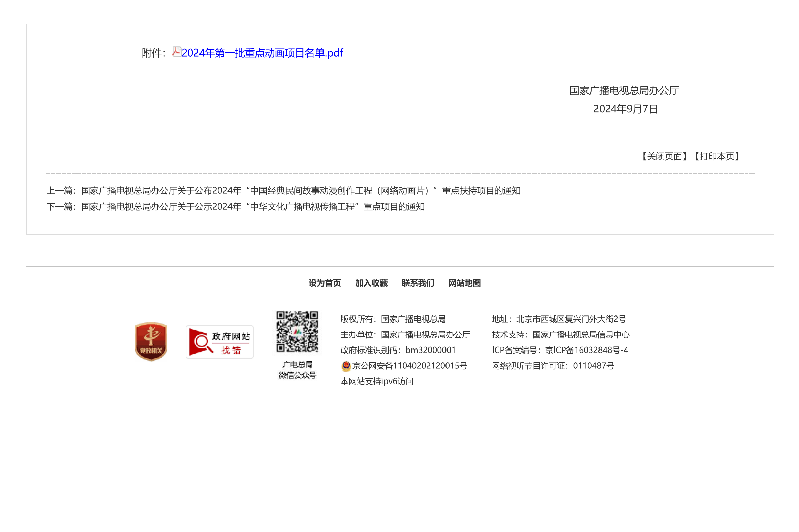Viewport: 799px width, 532px height.
Task: Click the 本网站支持ipv6访问 footer text
Action: [x=376, y=381]
